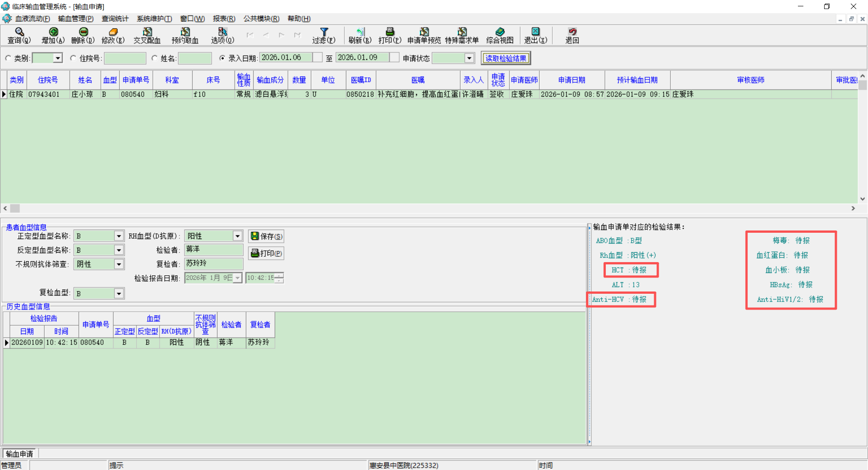
Task: Go to last record navigation arrow
Action: click(297, 35)
